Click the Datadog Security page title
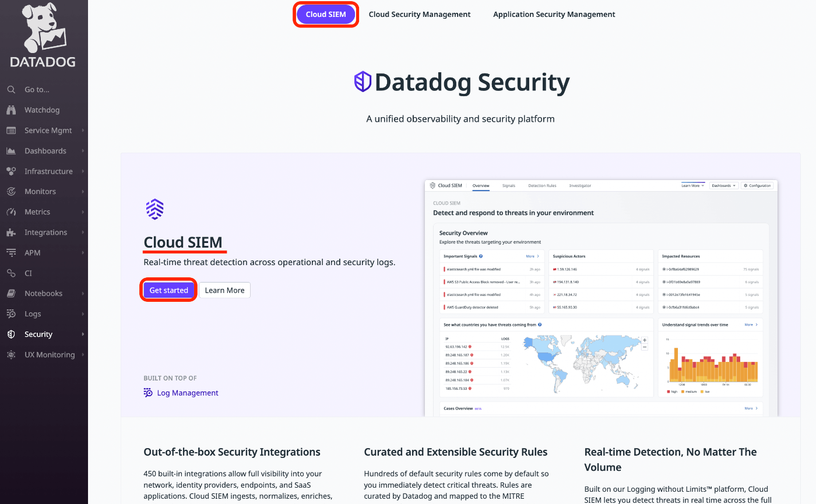The height and width of the screenshot is (504, 816). pyautogui.click(x=472, y=82)
